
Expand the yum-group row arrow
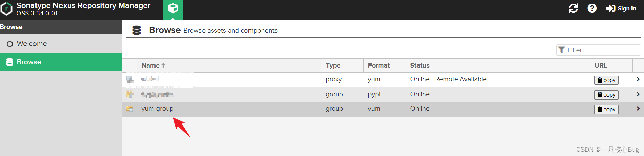click(638, 109)
